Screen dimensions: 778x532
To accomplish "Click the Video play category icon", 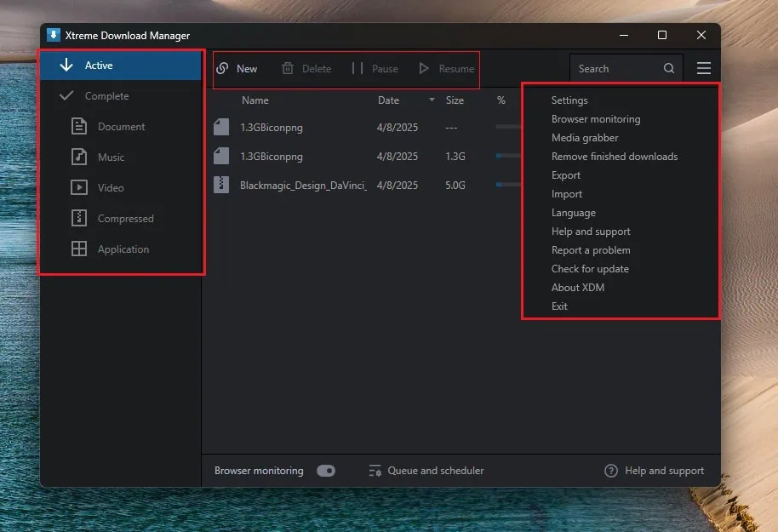I will [79, 187].
